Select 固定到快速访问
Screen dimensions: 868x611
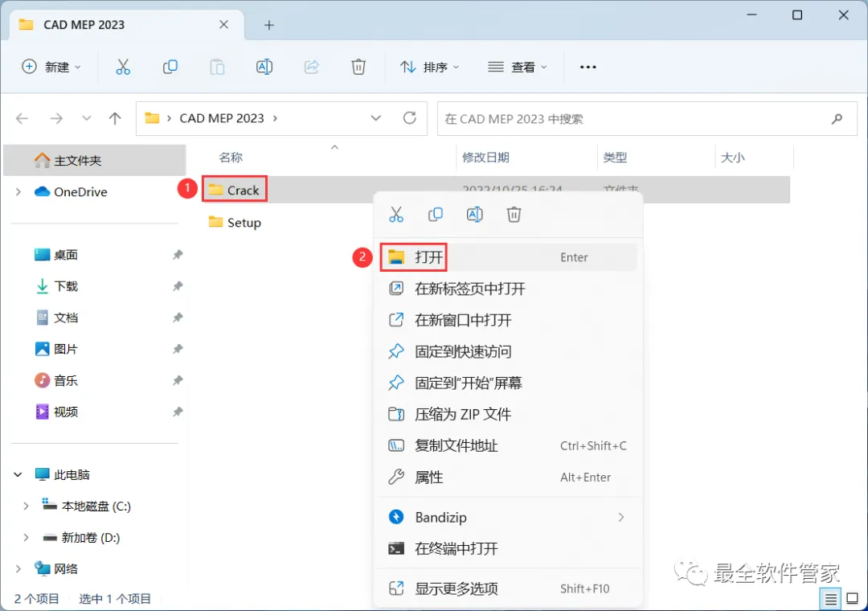pos(508,351)
